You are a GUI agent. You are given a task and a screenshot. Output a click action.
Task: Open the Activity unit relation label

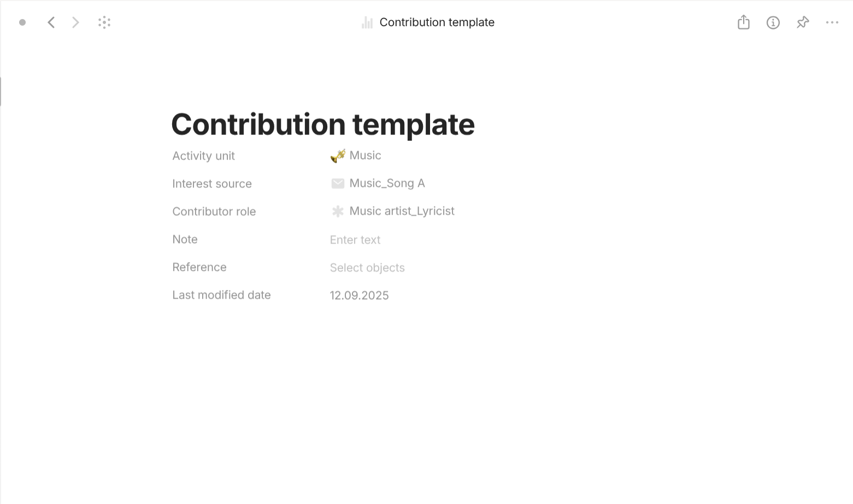coord(203,156)
